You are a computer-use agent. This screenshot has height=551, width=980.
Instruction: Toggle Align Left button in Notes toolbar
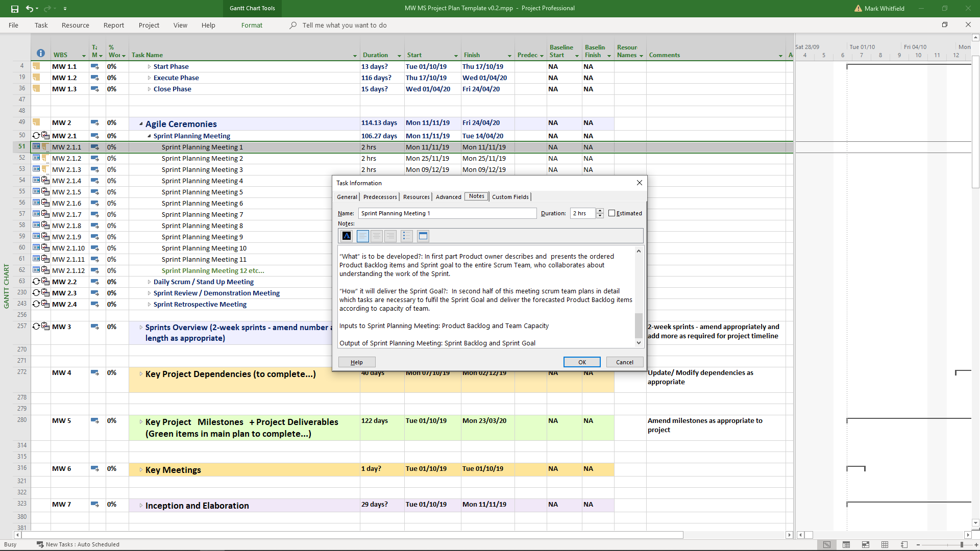(x=362, y=236)
